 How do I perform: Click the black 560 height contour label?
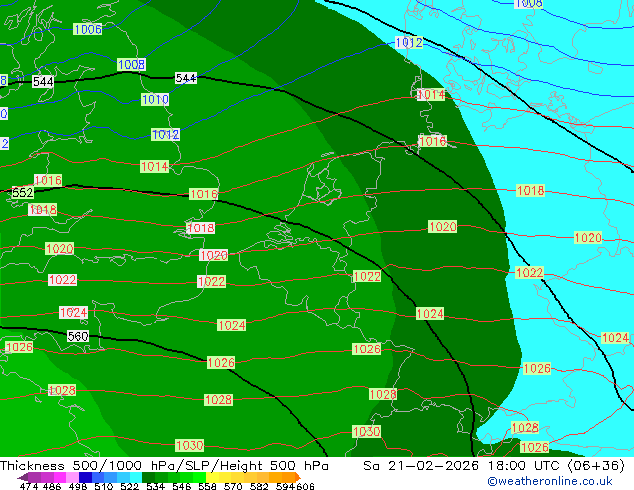coord(78,336)
